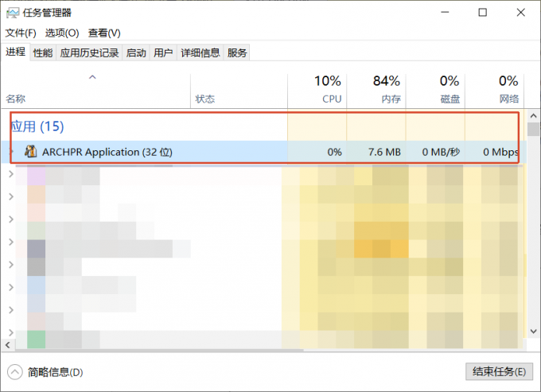Open the 文件(F) menu
The height and width of the screenshot is (392, 541).
21,33
